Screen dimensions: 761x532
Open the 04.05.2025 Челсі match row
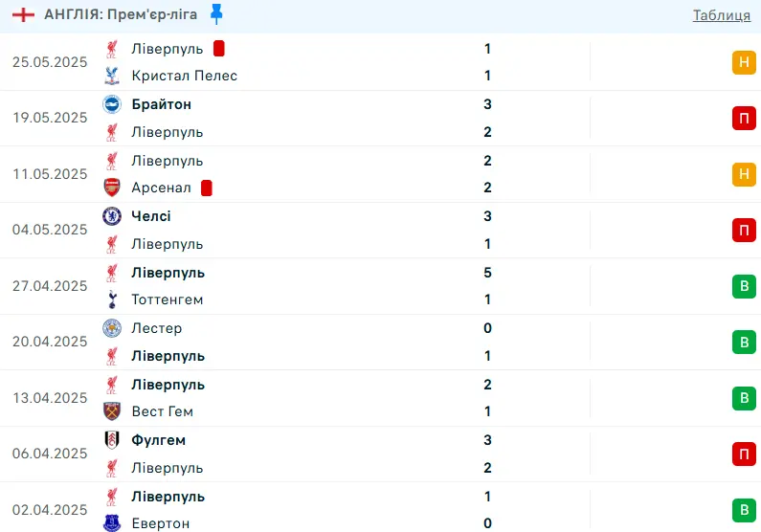click(335, 230)
